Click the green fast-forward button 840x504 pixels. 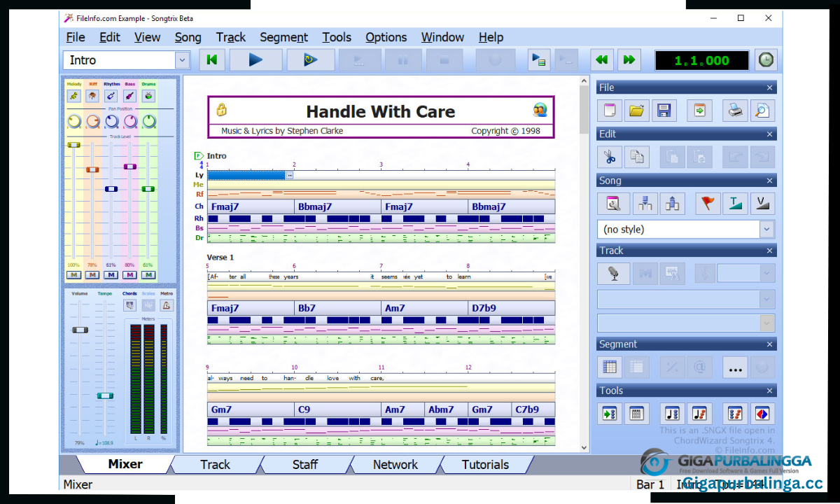pyautogui.click(x=629, y=60)
